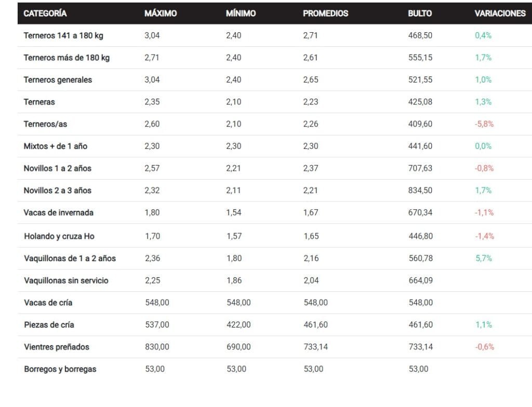
Task: Select the Borregos y borregas row
Action: (x=275, y=369)
